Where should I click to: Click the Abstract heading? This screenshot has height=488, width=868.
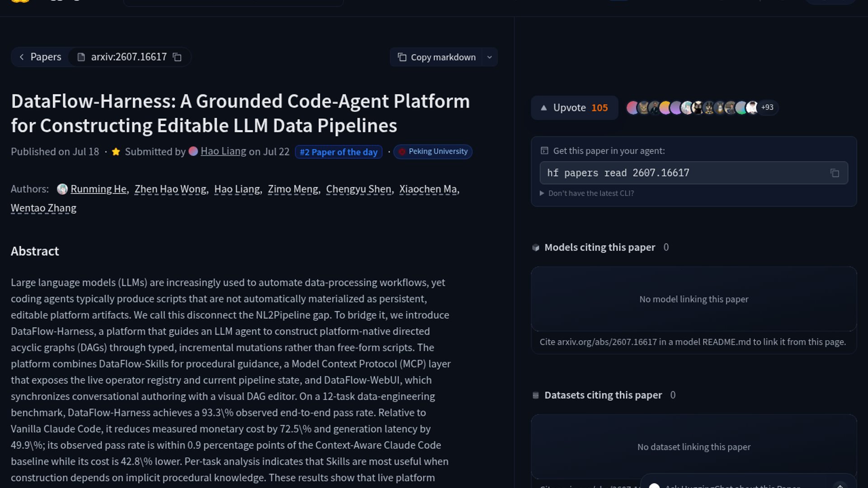[x=35, y=251]
